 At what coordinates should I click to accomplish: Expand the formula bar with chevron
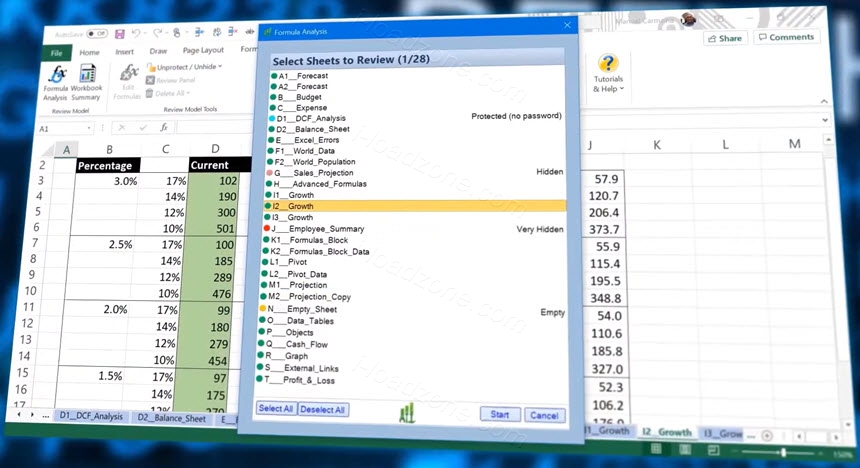click(825, 120)
